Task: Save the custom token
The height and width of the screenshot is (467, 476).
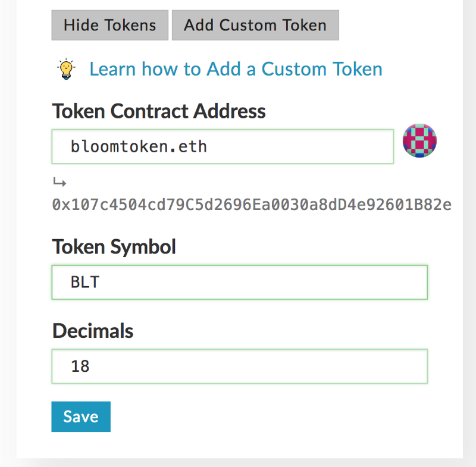Action: point(81,416)
